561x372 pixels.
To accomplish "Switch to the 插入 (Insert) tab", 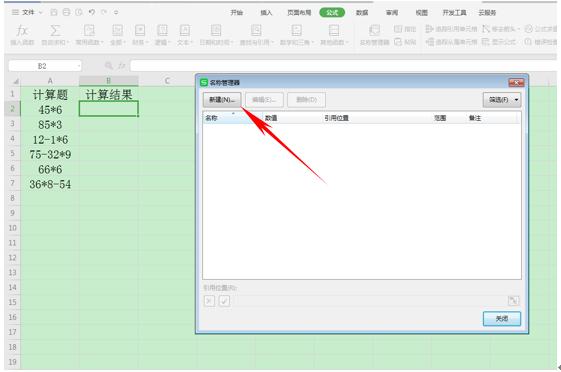I will click(266, 13).
